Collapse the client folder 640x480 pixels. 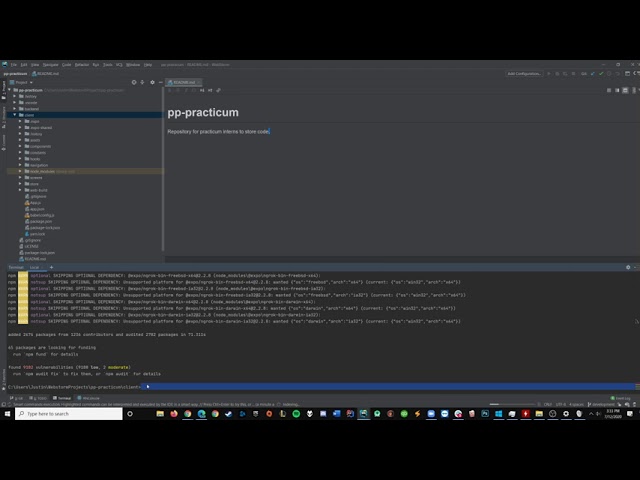click(x=15, y=115)
